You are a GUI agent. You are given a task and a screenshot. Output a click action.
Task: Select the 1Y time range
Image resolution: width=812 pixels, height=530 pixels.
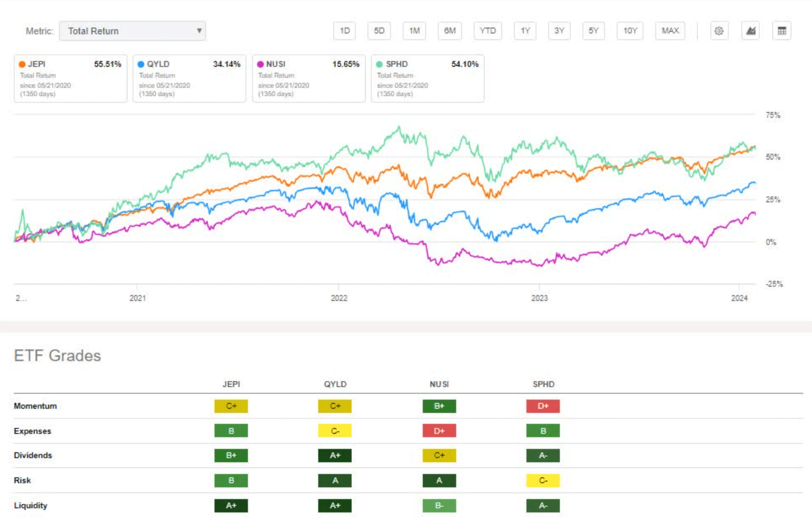(525, 31)
